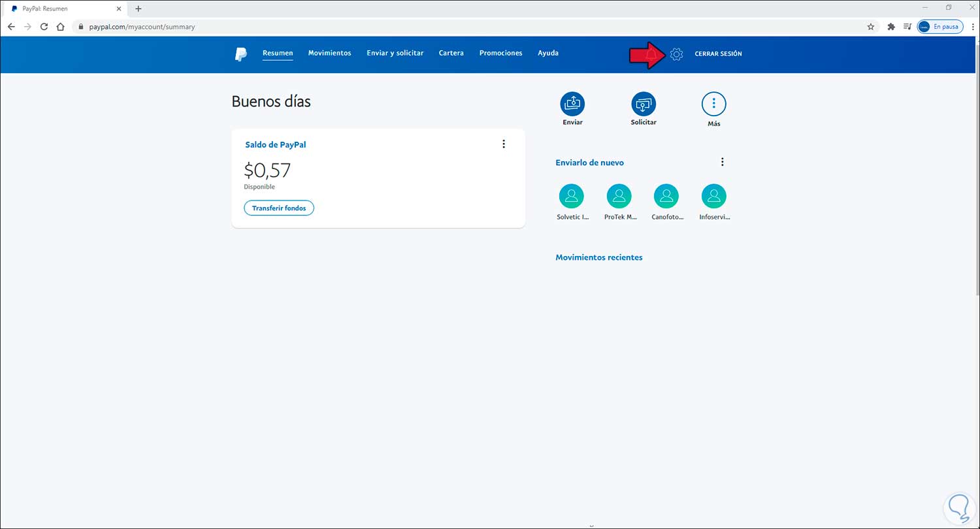This screenshot has width=980, height=529.
Task: Click the browser forward arrow
Action: tap(27, 27)
